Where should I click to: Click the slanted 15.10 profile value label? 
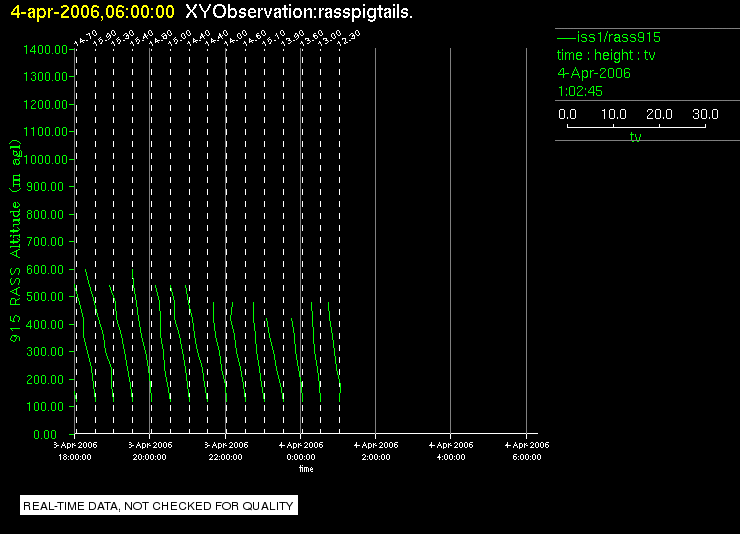click(274, 38)
